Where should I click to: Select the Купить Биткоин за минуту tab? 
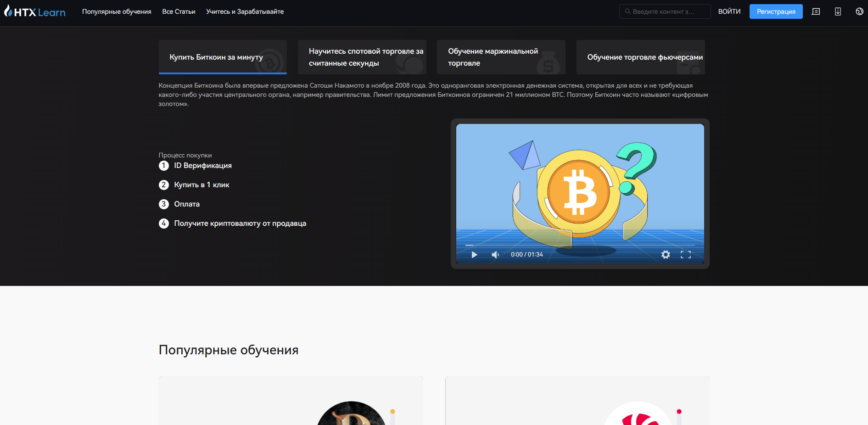coord(223,57)
